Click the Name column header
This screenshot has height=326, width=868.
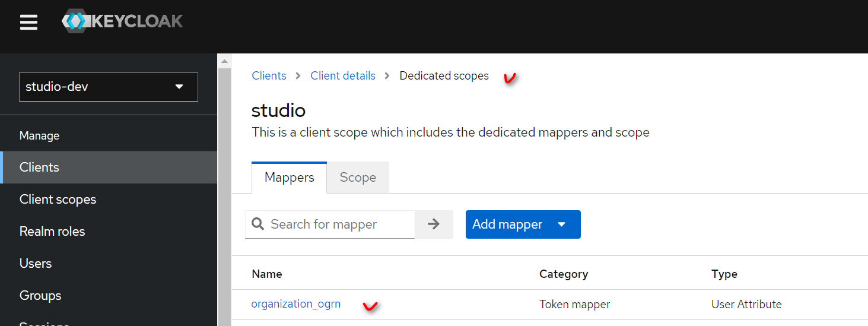click(267, 274)
